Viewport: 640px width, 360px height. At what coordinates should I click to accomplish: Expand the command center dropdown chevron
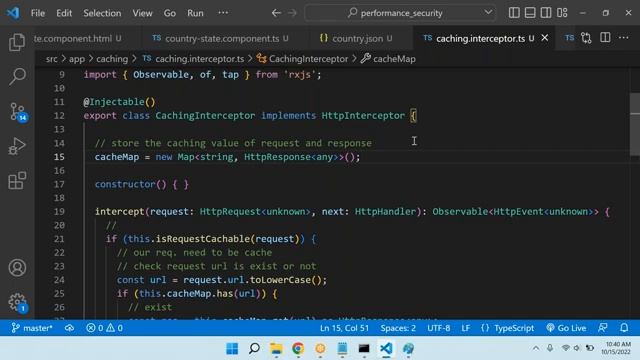(x=488, y=13)
